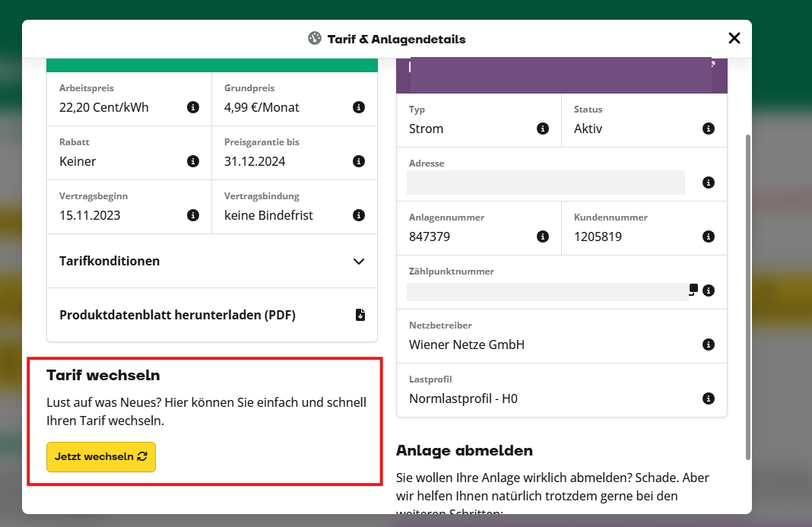Click Wiener Netze GmbH text

(x=467, y=344)
